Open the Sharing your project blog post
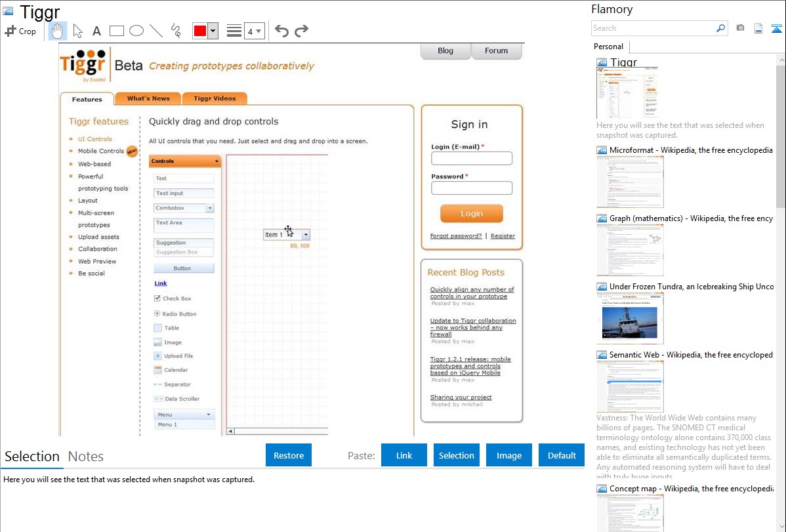The image size is (786, 532). click(461, 397)
